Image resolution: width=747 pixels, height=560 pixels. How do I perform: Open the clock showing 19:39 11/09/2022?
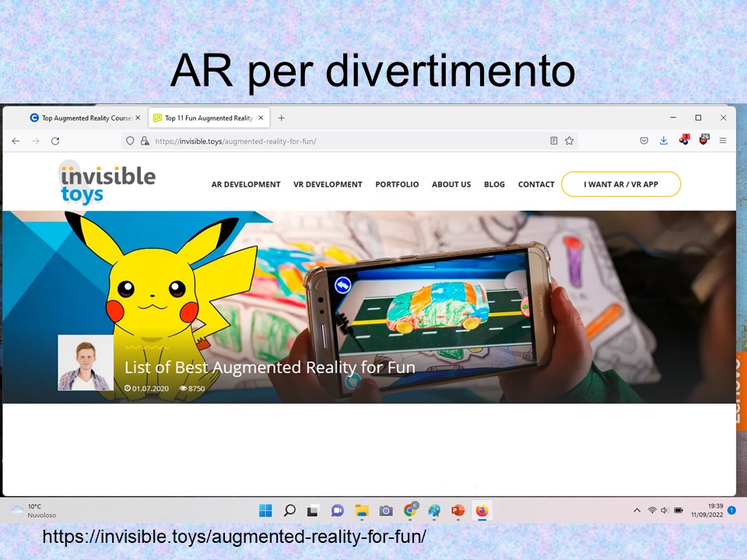(707, 510)
